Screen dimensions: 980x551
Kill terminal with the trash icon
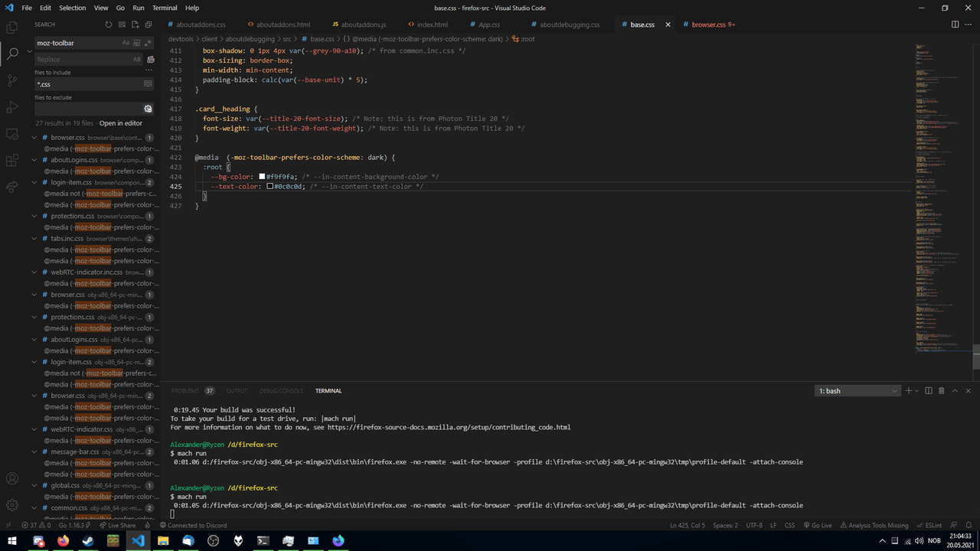click(942, 391)
